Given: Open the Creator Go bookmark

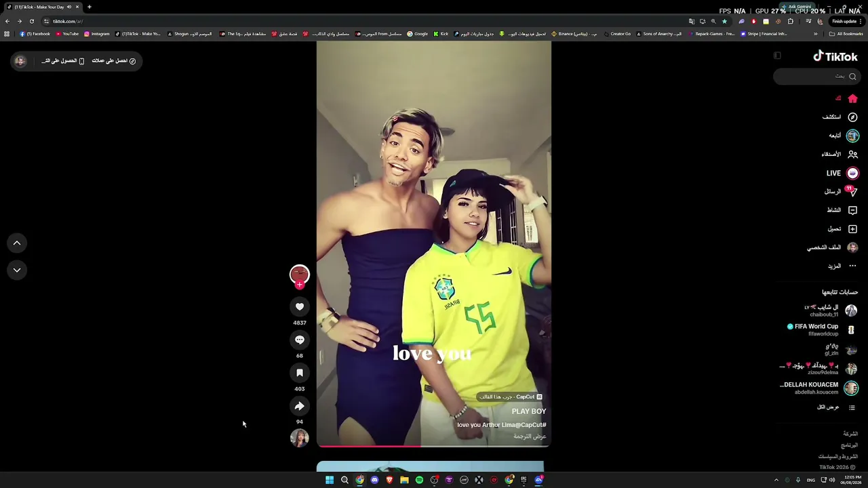Looking at the screenshot, I should pyautogui.click(x=616, y=34).
